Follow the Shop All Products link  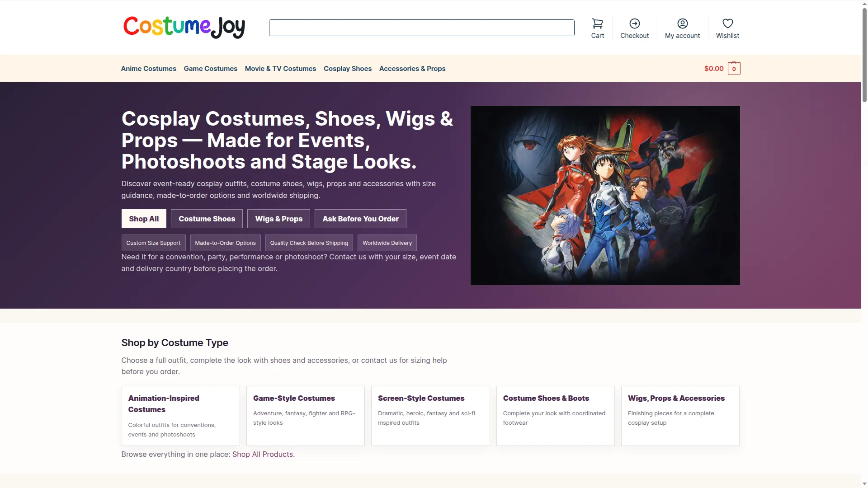point(262,454)
